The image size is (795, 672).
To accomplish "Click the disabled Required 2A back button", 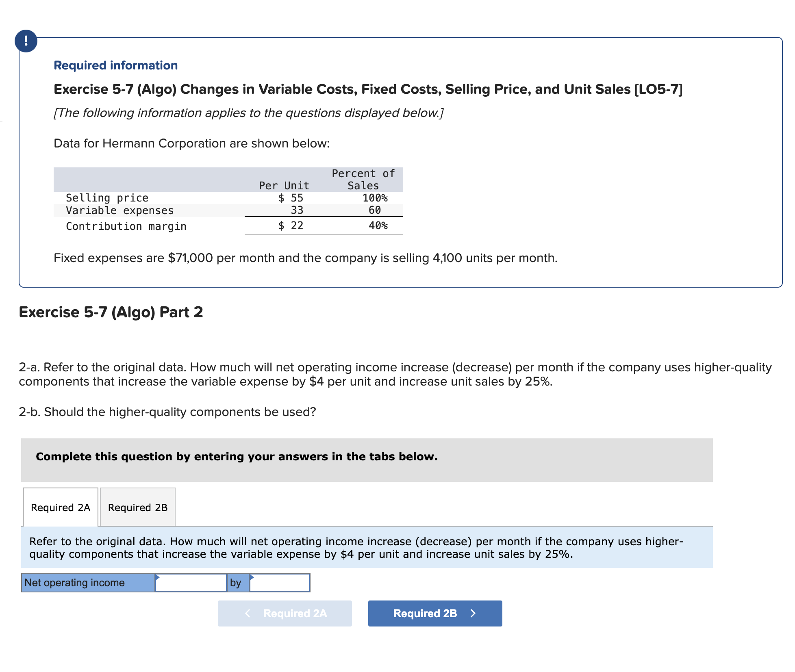I will coord(285,613).
